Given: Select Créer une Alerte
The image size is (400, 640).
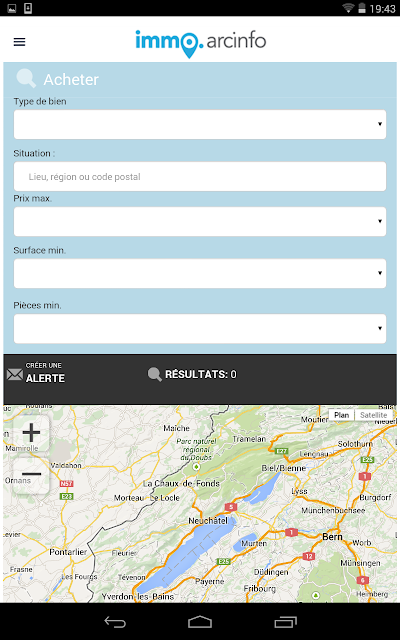Looking at the screenshot, I should (x=45, y=373).
